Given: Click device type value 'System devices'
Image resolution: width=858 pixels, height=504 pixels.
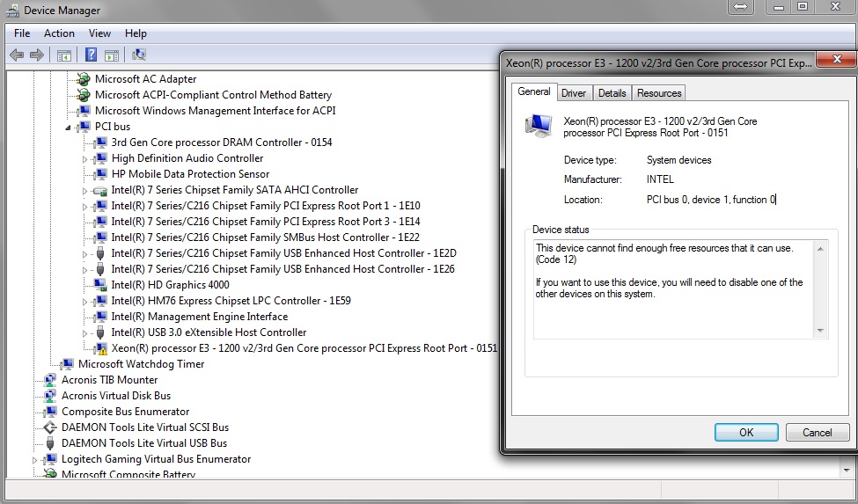Looking at the screenshot, I should click(x=679, y=160).
